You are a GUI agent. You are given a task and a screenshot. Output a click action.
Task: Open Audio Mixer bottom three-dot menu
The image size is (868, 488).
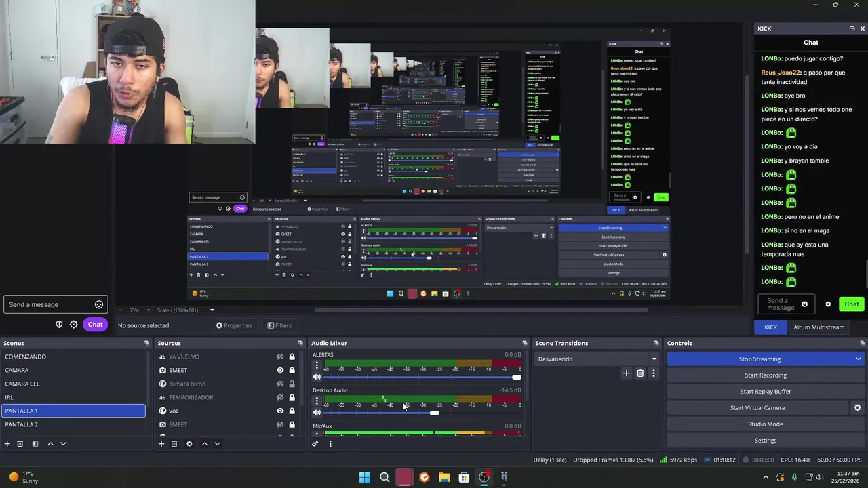[330, 444]
